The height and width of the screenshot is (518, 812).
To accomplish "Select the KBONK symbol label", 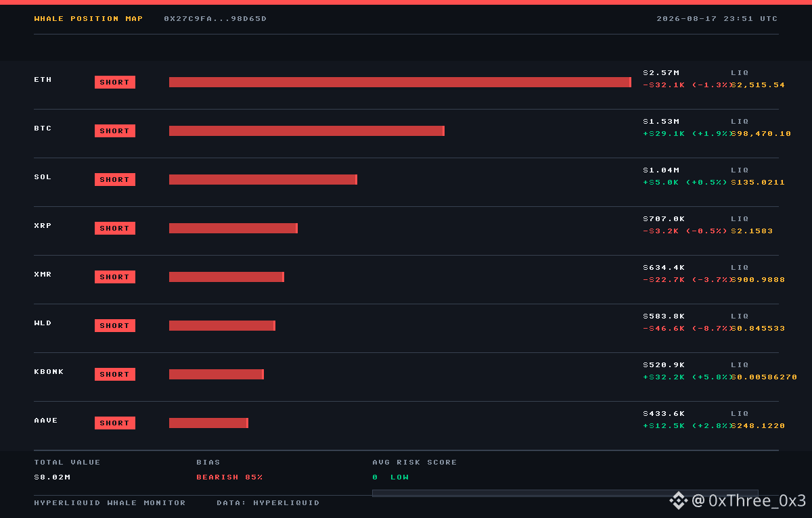I will pos(49,372).
